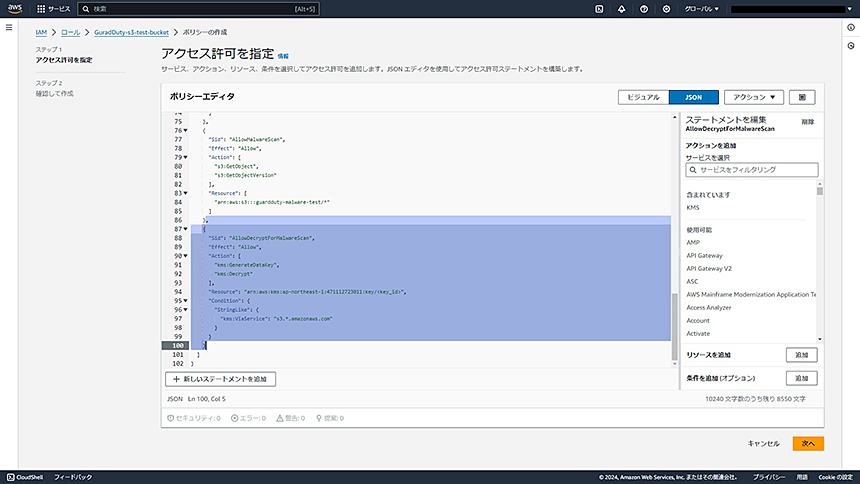Screen dimensions: 860x484
Task: Collapse the code fold at line 95
Action: tap(185, 301)
